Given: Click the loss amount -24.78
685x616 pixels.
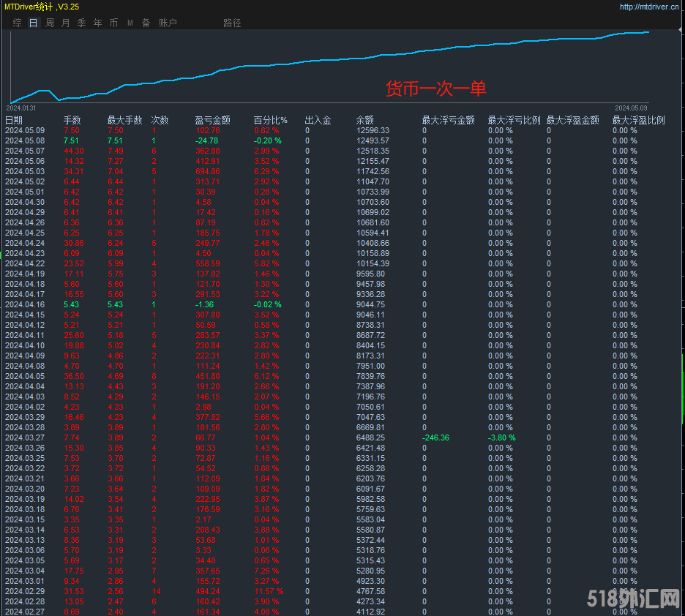Looking at the screenshot, I should [x=206, y=140].
